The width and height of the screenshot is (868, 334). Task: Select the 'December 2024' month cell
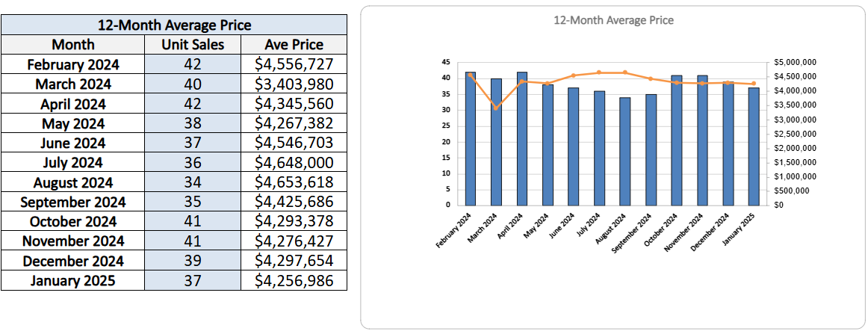coord(73,261)
